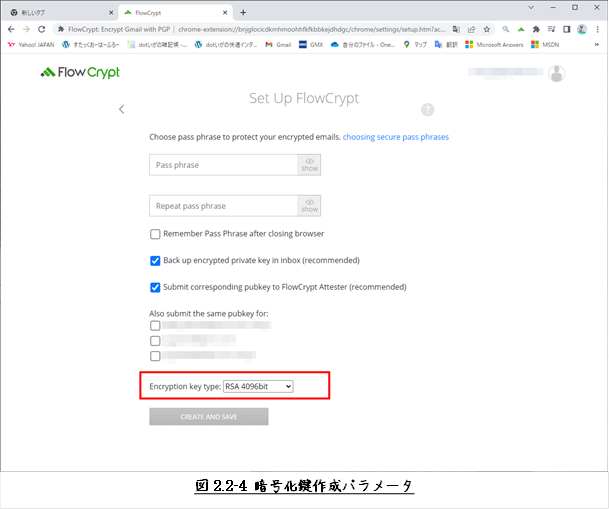This screenshot has height=509, width=609.
Task: Open the OneDrive files bookmark
Action: pyautogui.click(x=363, y=45)
